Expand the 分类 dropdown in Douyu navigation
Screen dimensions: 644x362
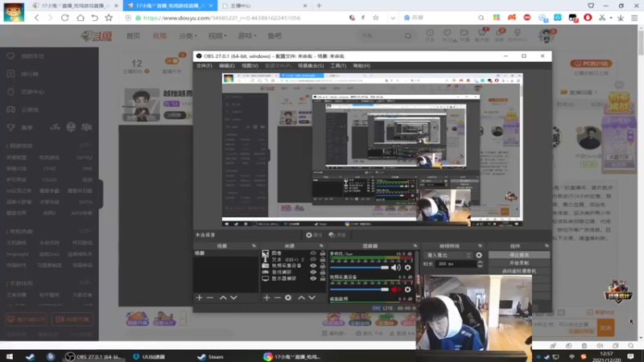[x=188, y=35]
